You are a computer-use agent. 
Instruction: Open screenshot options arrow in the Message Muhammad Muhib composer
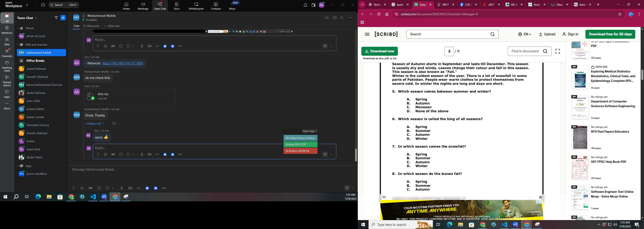[113, 188]
